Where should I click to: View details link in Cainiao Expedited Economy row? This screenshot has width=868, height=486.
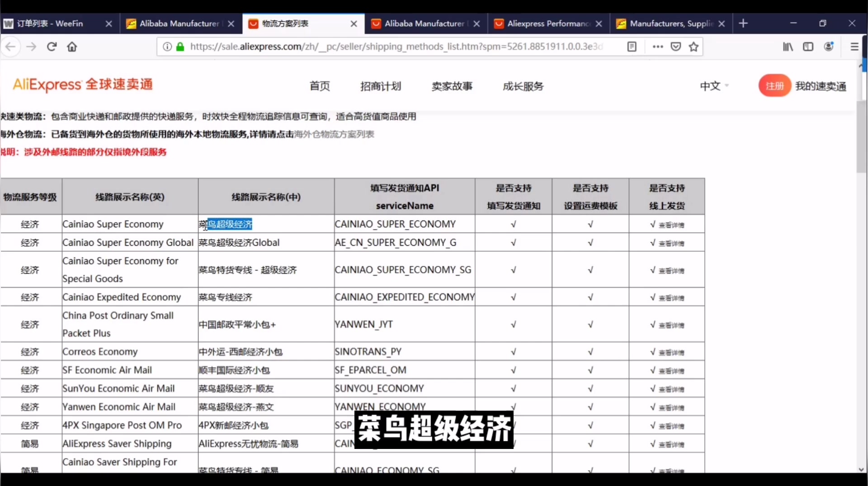pyautogui.click(x=671, y=298)
